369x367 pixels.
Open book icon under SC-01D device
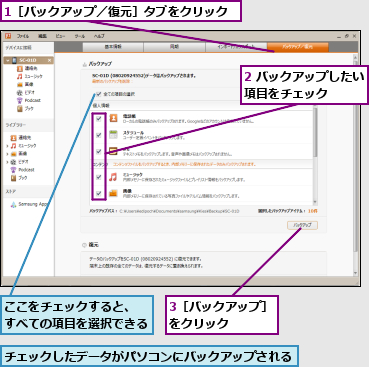tap(20, 108)
